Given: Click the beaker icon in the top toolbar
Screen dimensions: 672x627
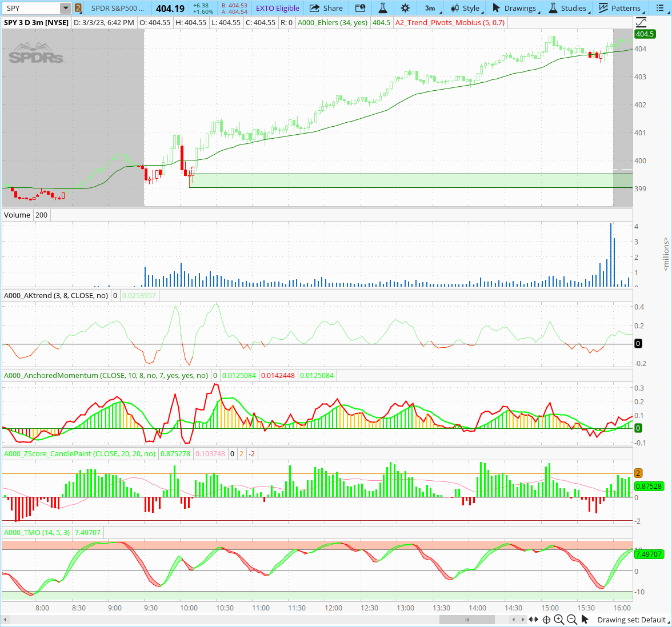Looking at the screenshot, I should (x=383, y=8).
